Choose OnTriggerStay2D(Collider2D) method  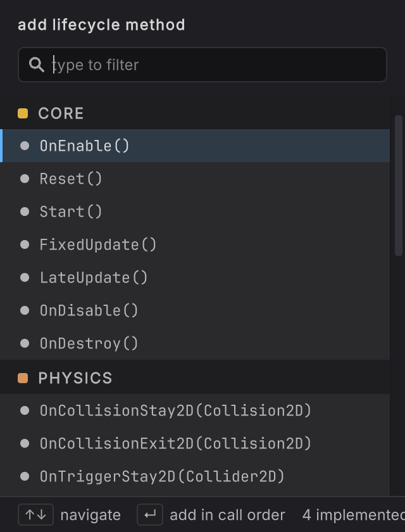(x=195, y=476)
